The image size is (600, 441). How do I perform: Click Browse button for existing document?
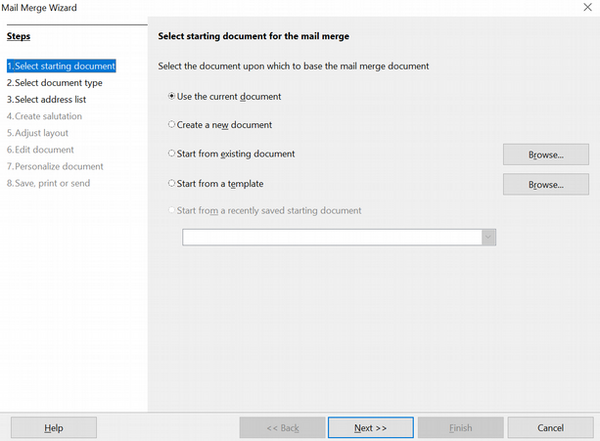coord(546,155)
